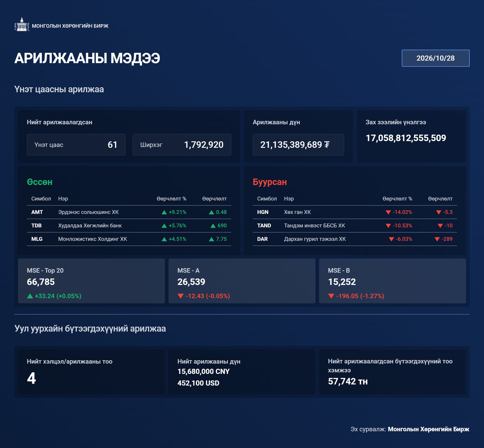Click the green up arrow beside +4.51%
The width and height of the screenshot is (484, 448).
pos(164,239)
